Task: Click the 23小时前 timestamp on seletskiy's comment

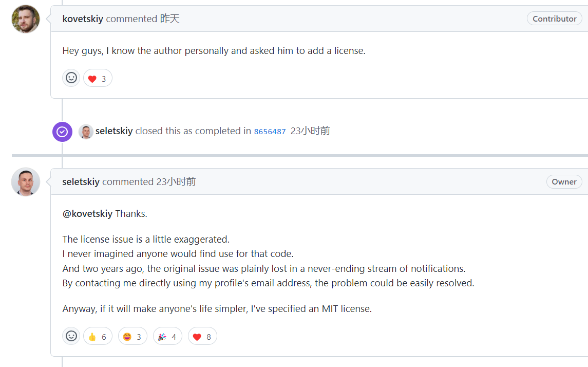Action: [x=176, y=181]
